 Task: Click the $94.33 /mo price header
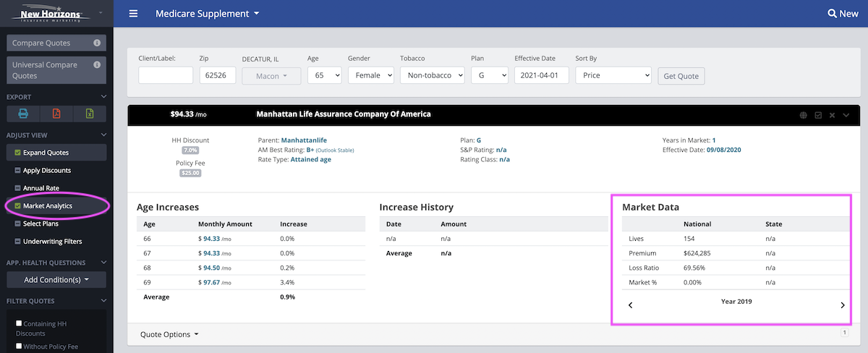(x=187, y=114)
